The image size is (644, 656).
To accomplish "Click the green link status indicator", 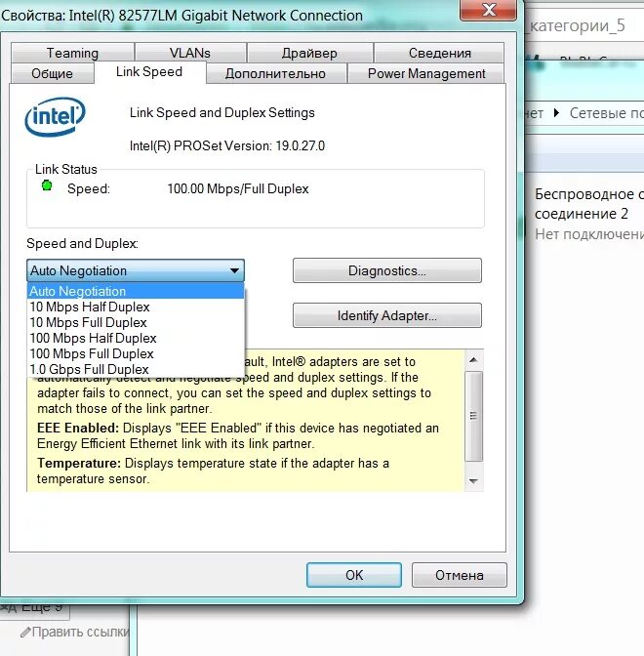I will pos(47,185).
